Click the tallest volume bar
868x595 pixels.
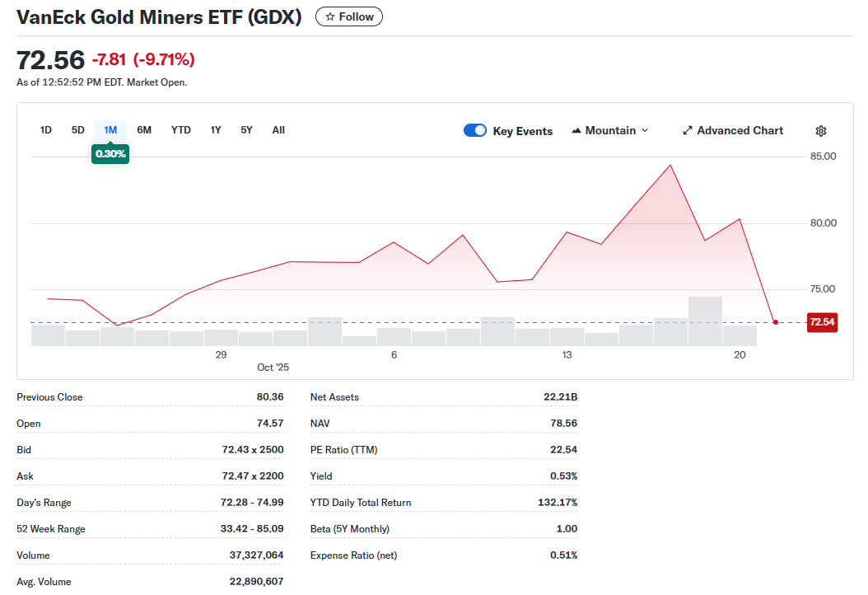point(705,321)
